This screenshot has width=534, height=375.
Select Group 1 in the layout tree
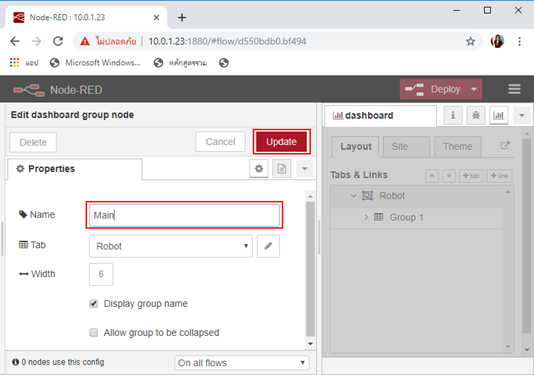click(x=416, y=218)
